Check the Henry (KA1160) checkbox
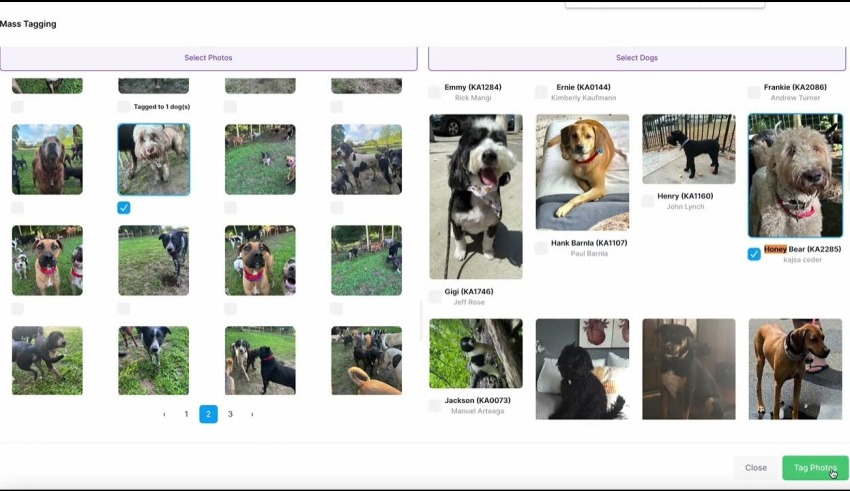The image size is (850, 491). 647,201
